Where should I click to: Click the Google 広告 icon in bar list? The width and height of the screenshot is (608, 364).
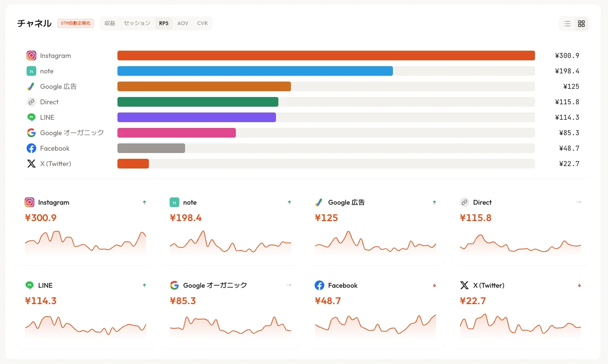(31, 86)
